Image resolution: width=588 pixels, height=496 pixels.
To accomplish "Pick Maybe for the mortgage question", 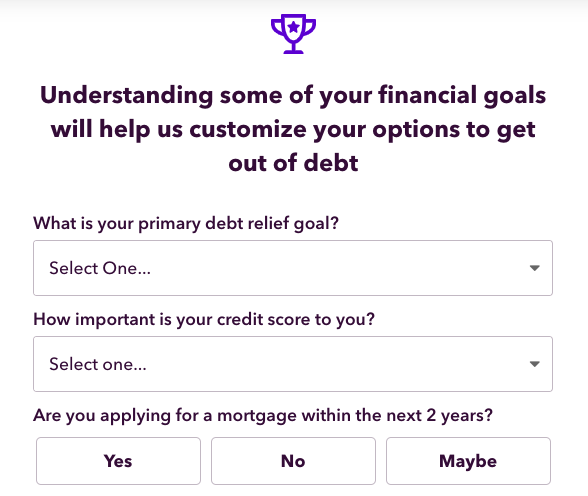I will [468, 461].
